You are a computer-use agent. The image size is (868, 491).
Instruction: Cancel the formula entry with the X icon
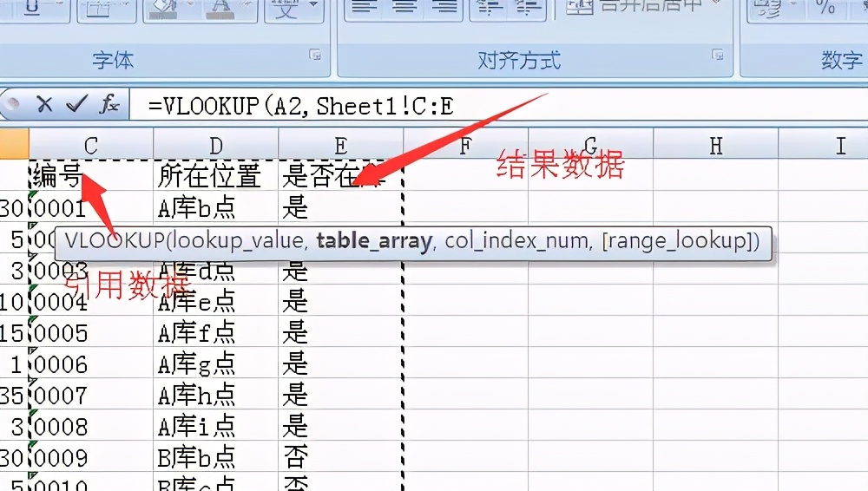(44, 103)
